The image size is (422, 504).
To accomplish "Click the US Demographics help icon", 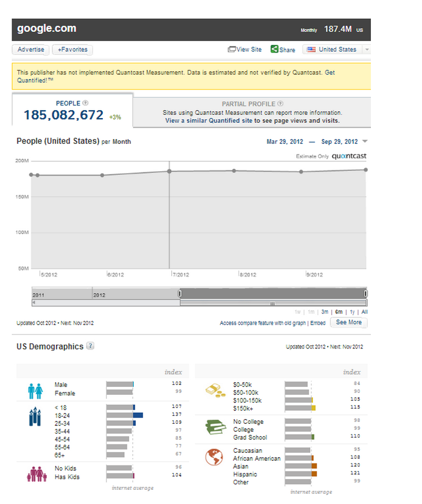I will click(91, 346).
